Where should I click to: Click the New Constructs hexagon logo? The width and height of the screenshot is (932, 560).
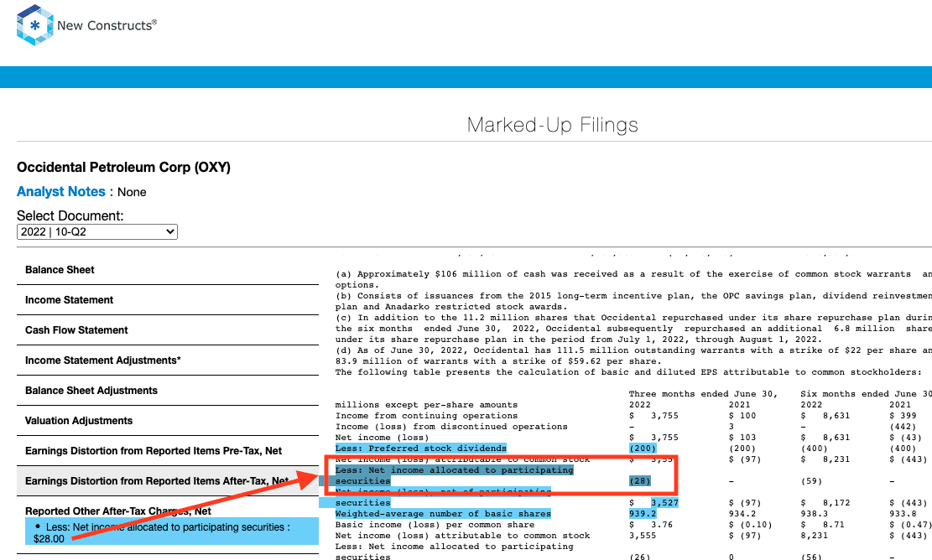[35, 25]
